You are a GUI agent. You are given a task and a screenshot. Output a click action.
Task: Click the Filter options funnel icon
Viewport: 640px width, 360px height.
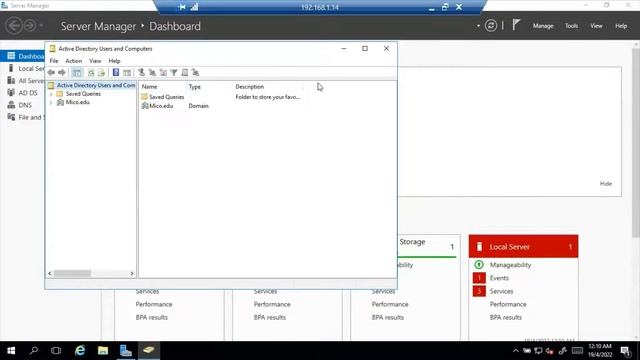click(x=174, y=73)
